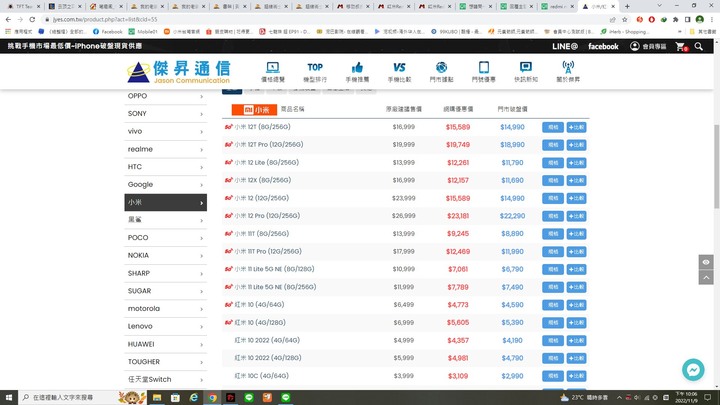Expand the HTC brand category
This screenshot has height=405, width=720.
165,167
